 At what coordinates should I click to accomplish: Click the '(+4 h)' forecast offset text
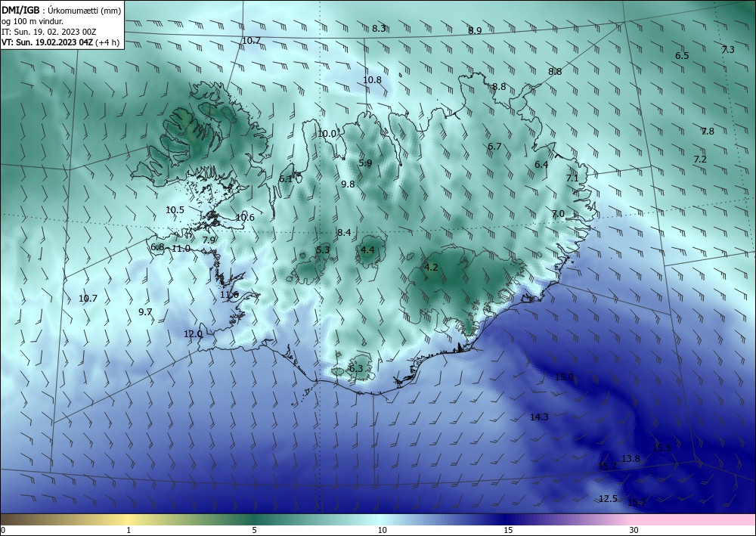point(107,42)
